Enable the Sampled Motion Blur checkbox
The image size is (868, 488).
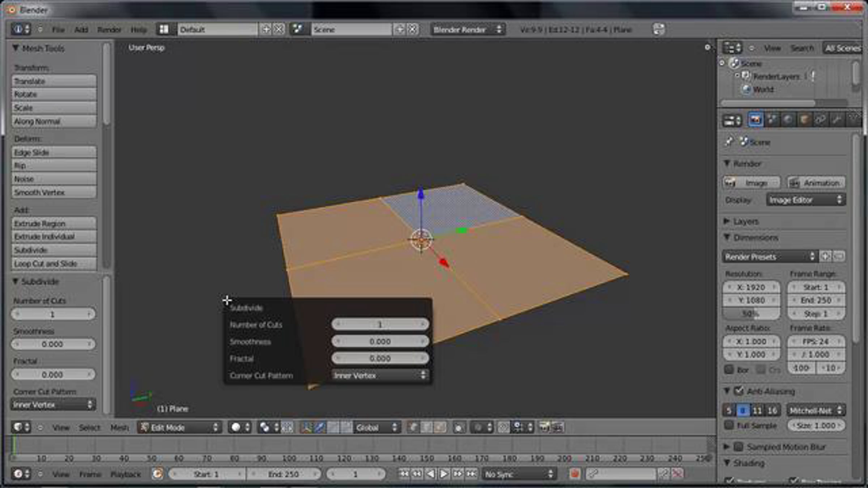[739, 447]
